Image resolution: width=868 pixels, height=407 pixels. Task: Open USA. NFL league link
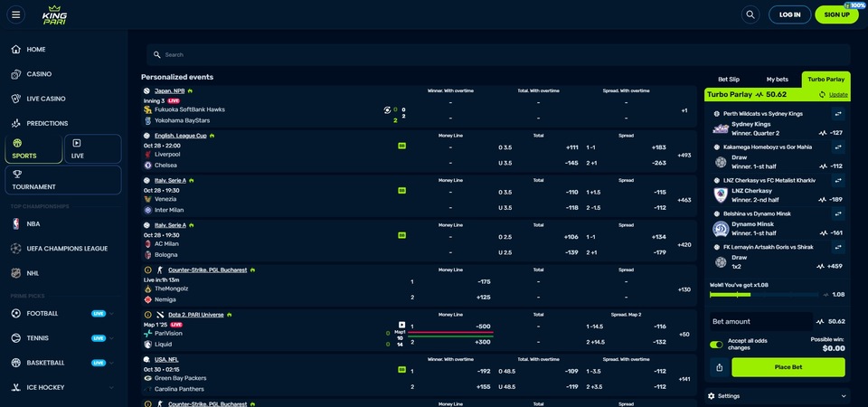click(166, 359)
